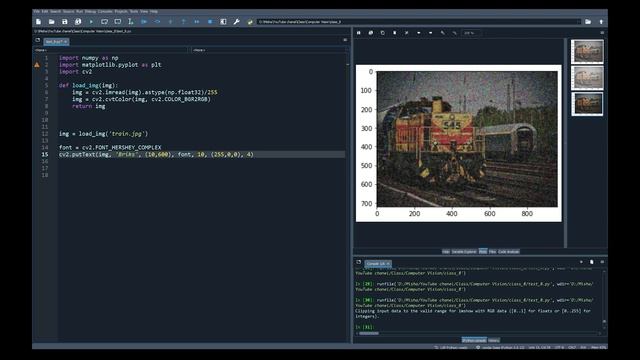Save all open files
The image size is (640, 360).
(78, 22)
